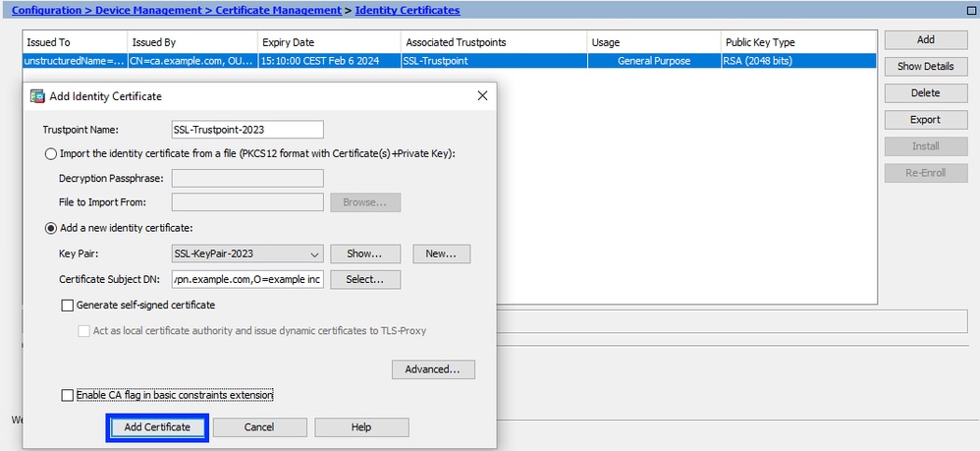Toggle Enable CA flag in basic constraints
Viewport: 980px width, 451px height.
point(68,395)
